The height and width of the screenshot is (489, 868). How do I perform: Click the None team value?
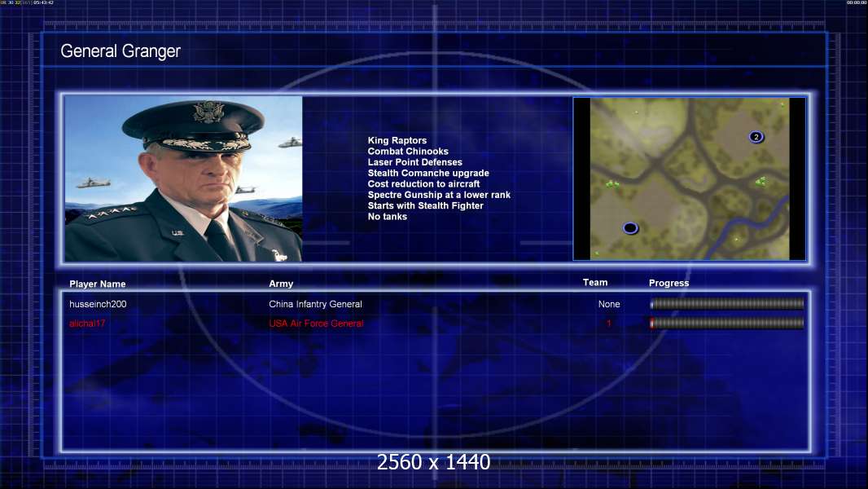(609, 304)
